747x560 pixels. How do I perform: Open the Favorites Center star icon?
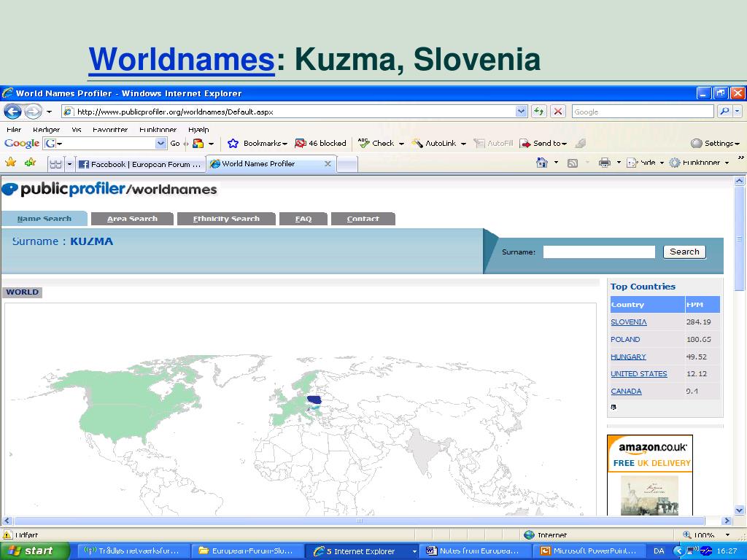[x=10, y=163]
